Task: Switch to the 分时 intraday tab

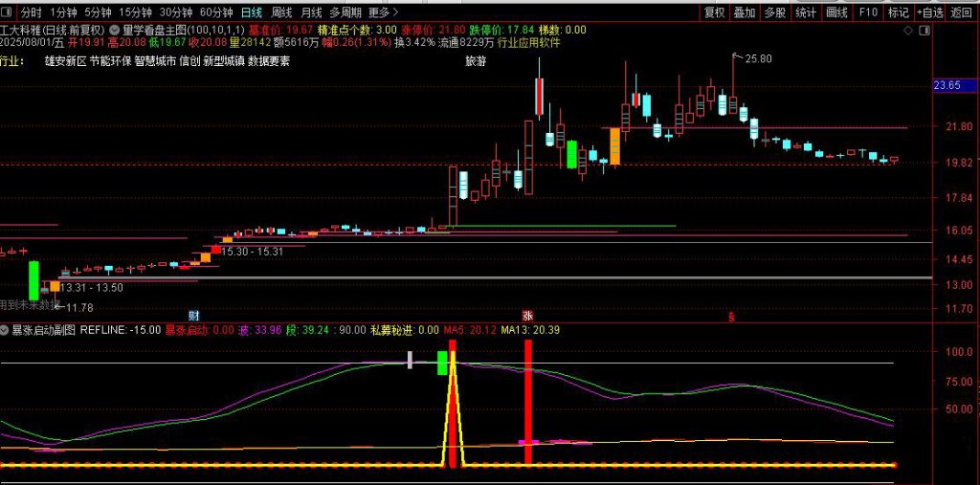Action: (x=26, y=12)
